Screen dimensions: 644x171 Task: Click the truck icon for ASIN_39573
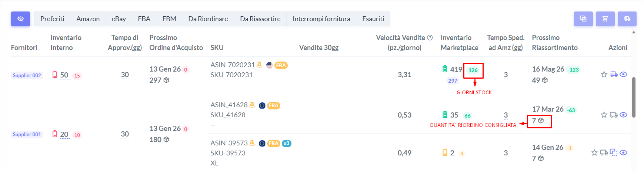(604, 153)
